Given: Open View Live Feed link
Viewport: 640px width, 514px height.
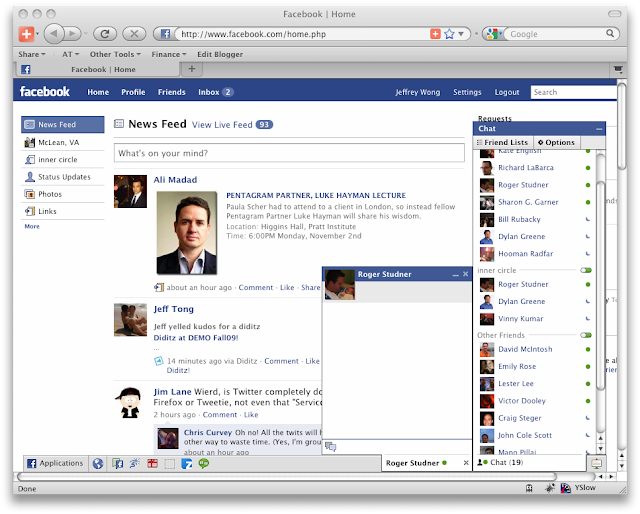Looking at the screenshot, I should click(222, 125).
